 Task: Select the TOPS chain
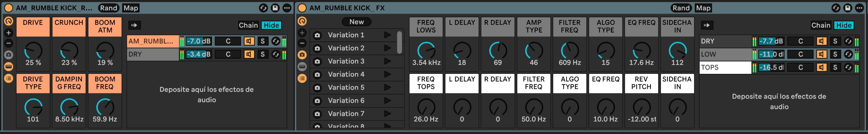[725, 67]
